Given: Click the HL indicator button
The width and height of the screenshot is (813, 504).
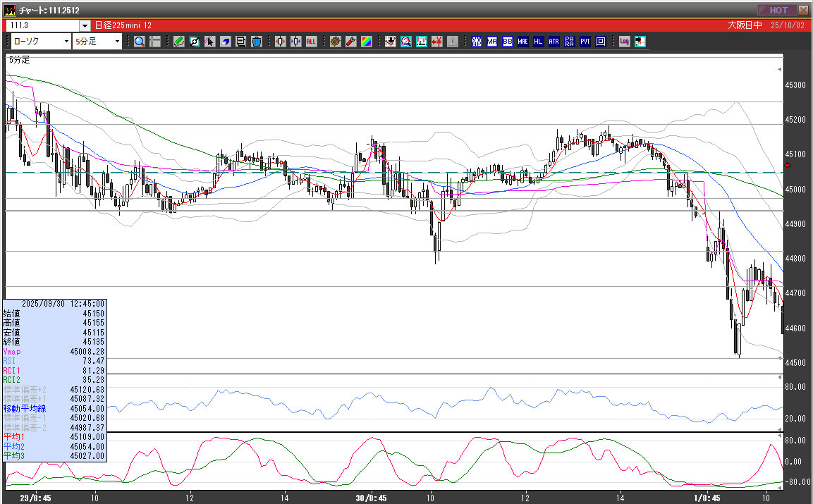Looking at the screenshot, I should click(x=539, y=42).
